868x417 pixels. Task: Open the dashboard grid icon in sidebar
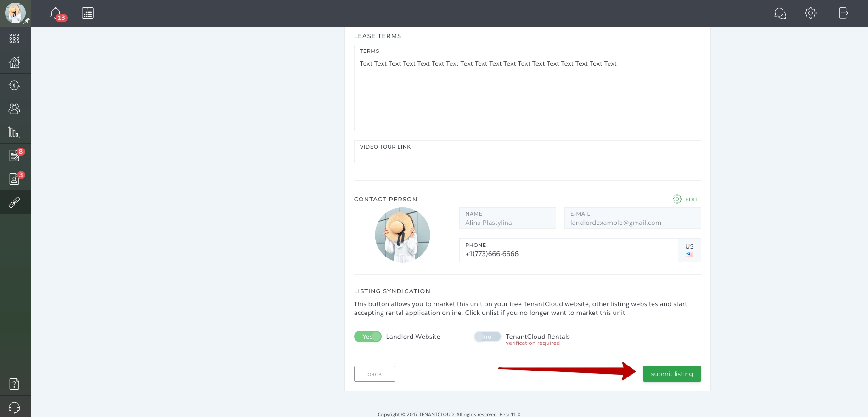[x=14, y=39]
